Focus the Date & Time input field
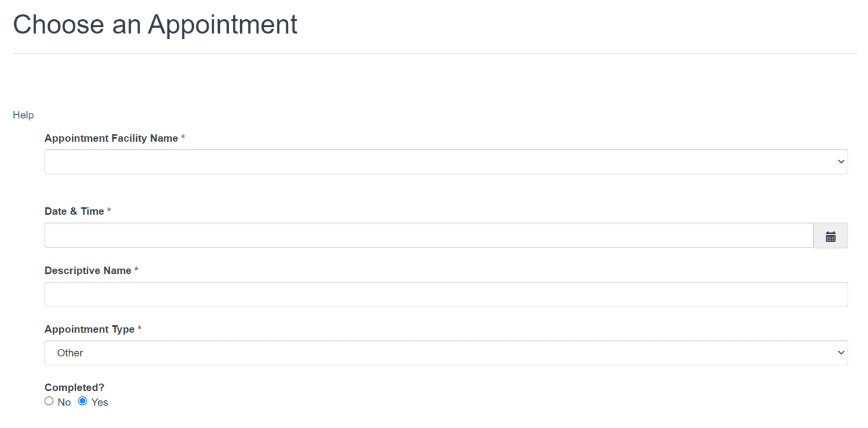Viewport: 868px width, 428px height. coord(428,235)
